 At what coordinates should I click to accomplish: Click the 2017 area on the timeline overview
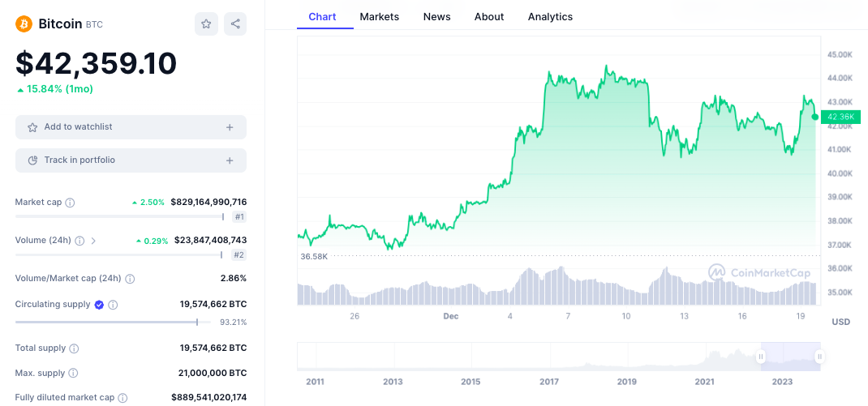[549, 358]
